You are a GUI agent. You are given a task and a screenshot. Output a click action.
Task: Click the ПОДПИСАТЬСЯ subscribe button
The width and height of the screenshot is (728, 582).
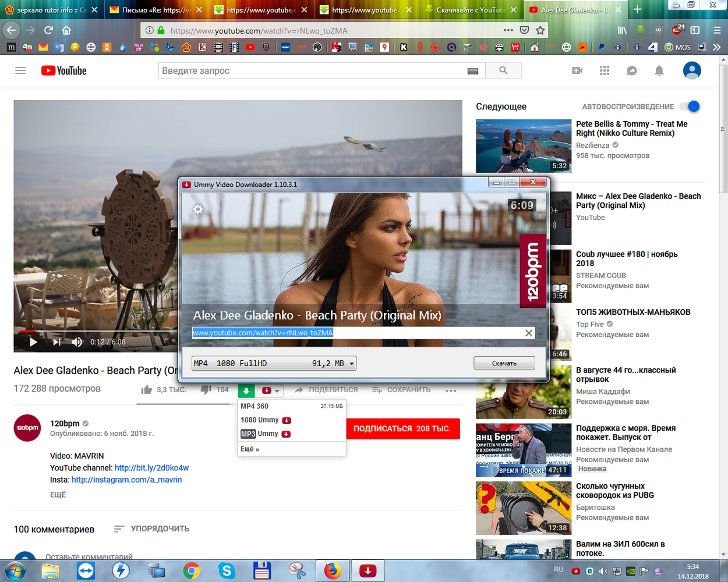403,429
